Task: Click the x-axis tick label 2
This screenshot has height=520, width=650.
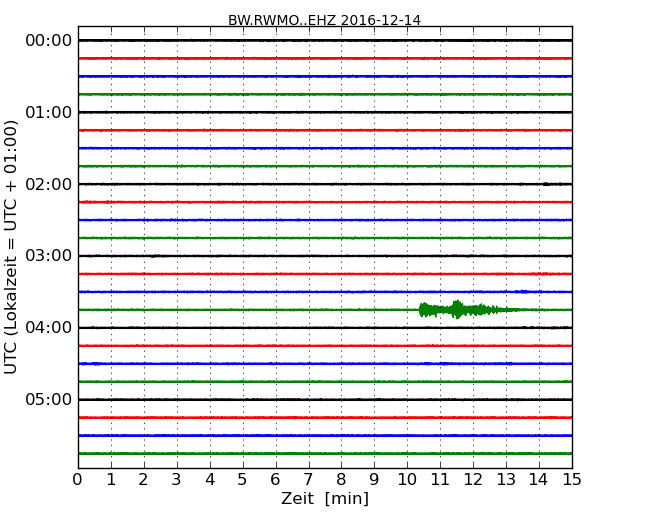Action: (x=143, y=480)
